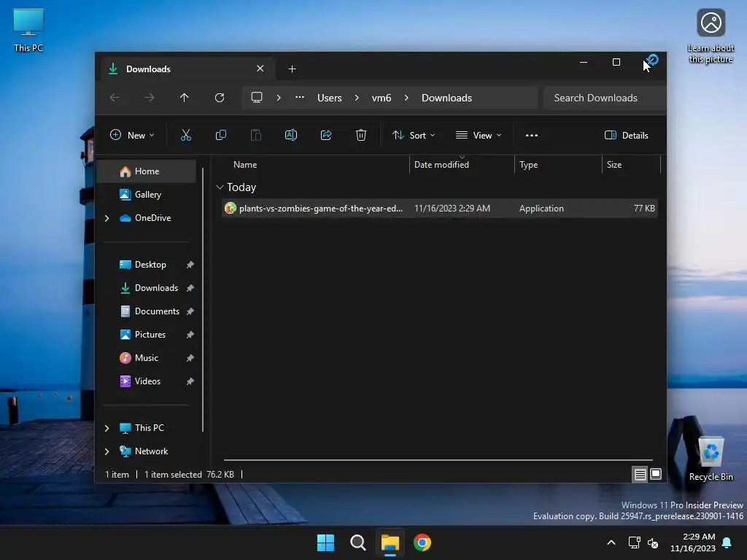
Task: Show hidden system tray icons
Action: click(611, 542)
